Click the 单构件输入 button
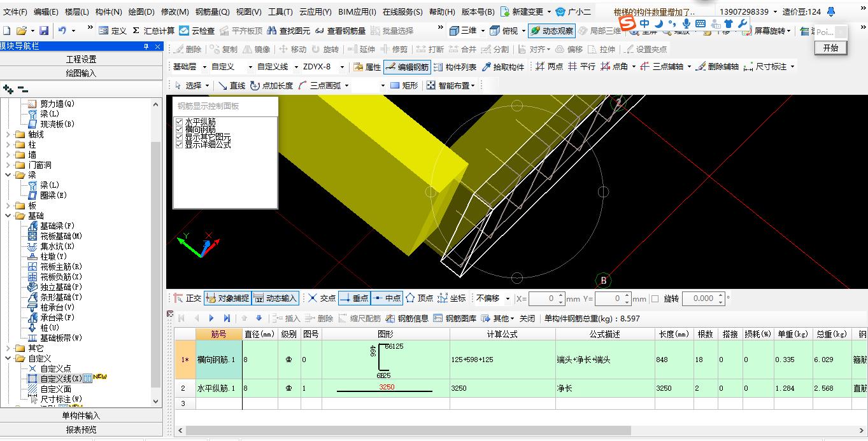 82,416
